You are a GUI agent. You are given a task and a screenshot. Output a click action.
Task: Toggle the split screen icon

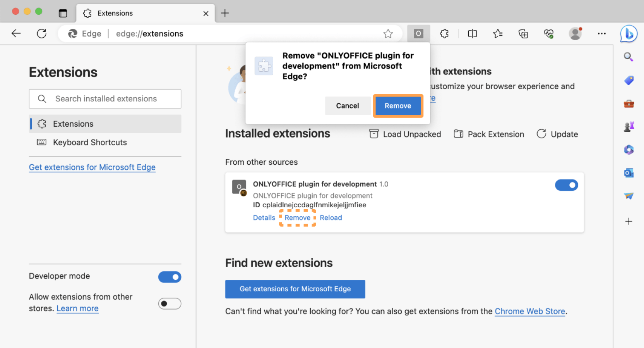472,34
